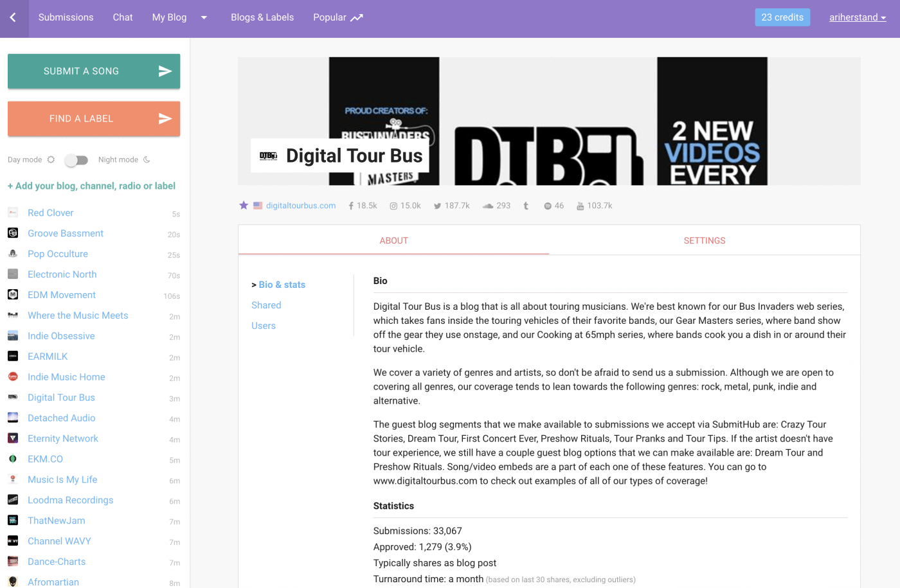Click the Turnaround time: a month text

click(428, 579)
